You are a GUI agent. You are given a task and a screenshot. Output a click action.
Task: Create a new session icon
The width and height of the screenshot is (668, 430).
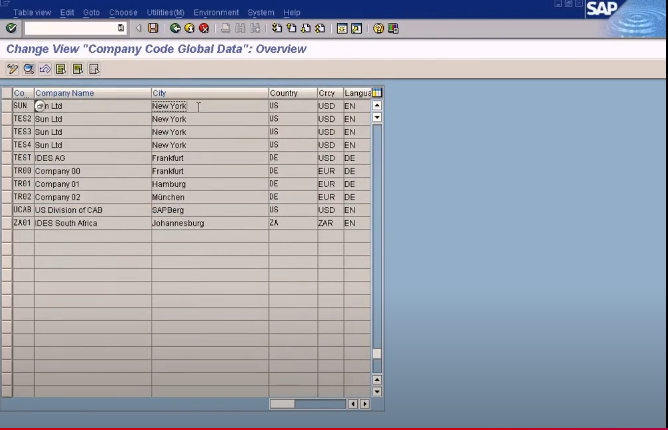342,29
